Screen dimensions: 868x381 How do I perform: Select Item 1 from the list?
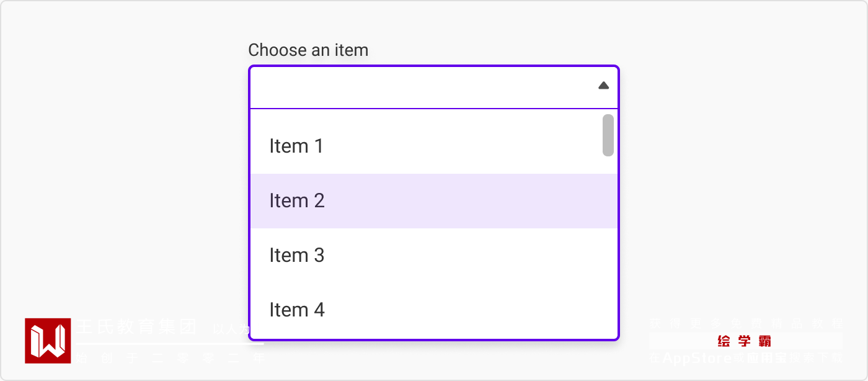tap(296, 146)
